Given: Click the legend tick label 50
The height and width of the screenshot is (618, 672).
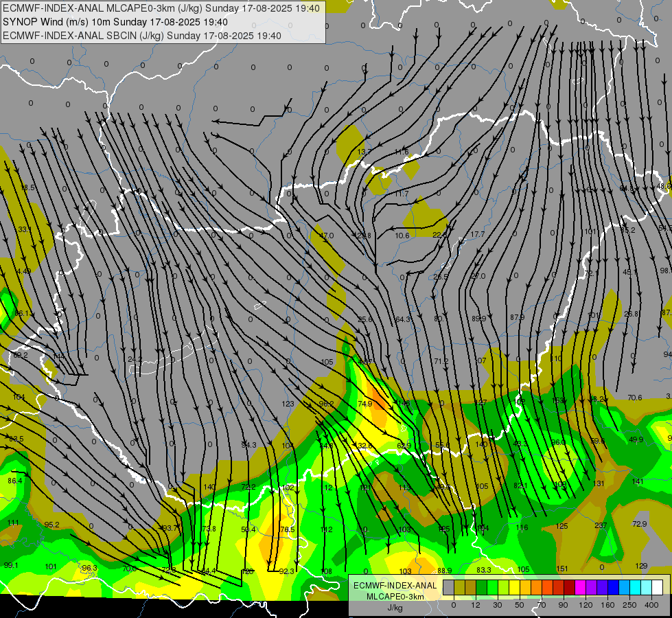Looking at the screenshot, I should 520,605.
